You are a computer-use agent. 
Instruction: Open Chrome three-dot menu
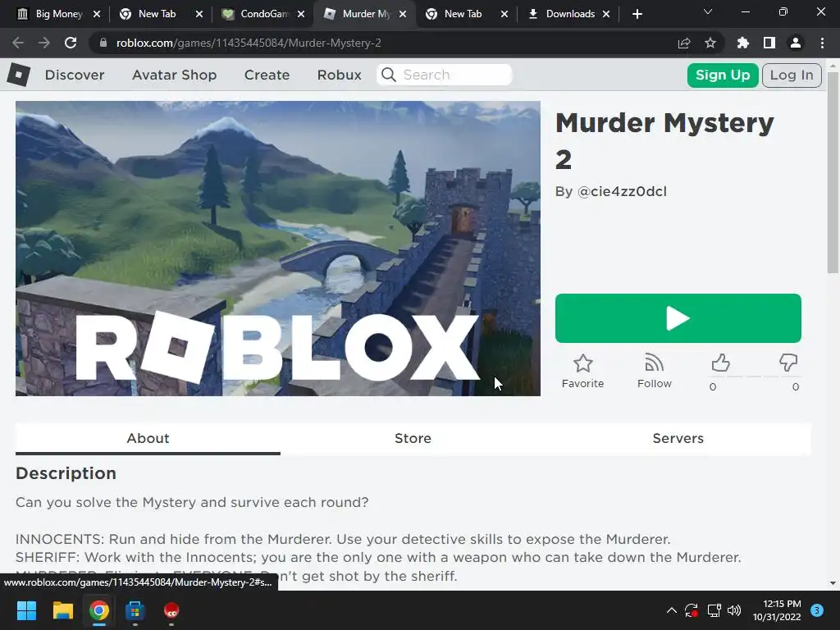pos(822,43)
